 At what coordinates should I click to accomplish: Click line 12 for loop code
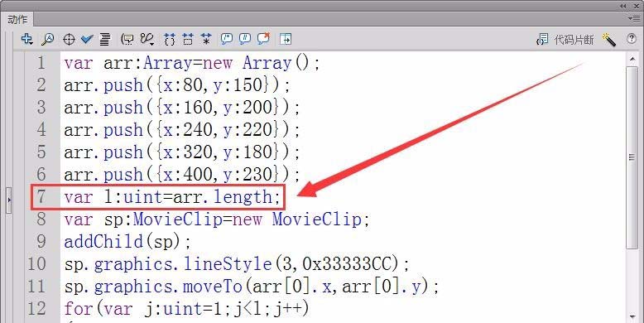[186, 308]
